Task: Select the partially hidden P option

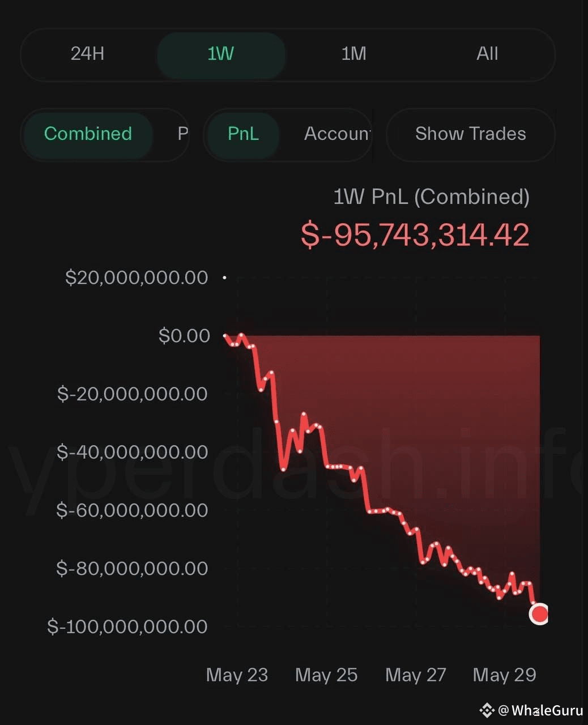Action: tap(182, 134)
